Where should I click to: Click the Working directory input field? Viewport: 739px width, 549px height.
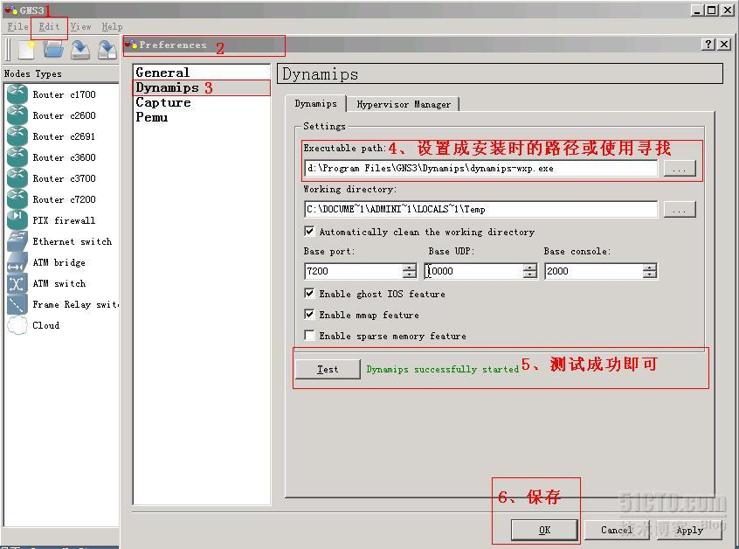481,209
